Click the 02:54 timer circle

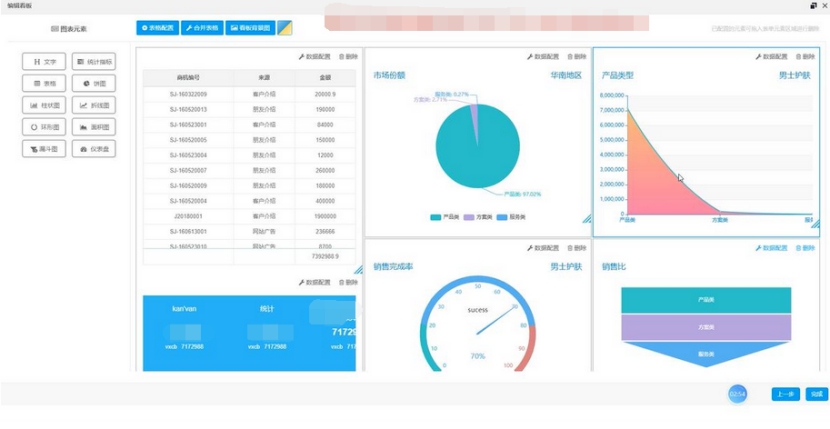click(x=737, y=395)
